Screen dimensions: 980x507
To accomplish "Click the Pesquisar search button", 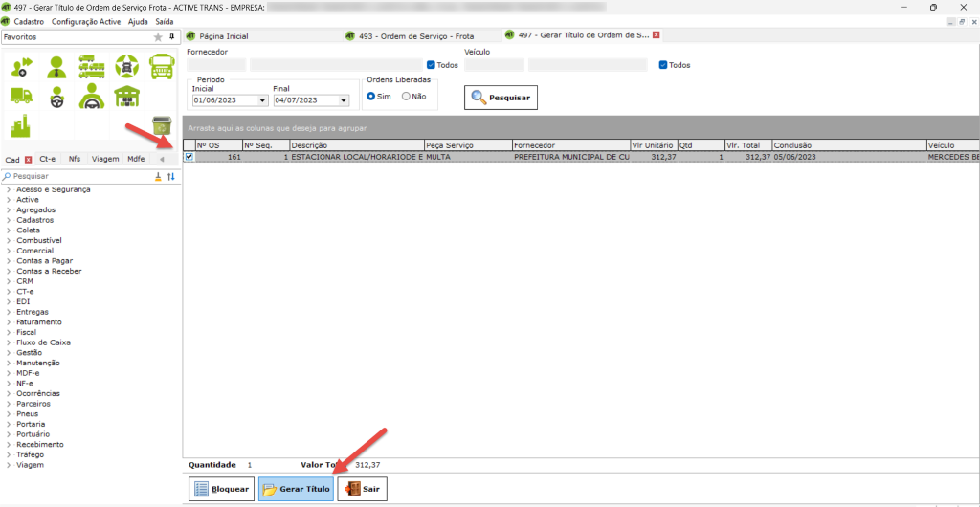I will (x=501, y=98).
